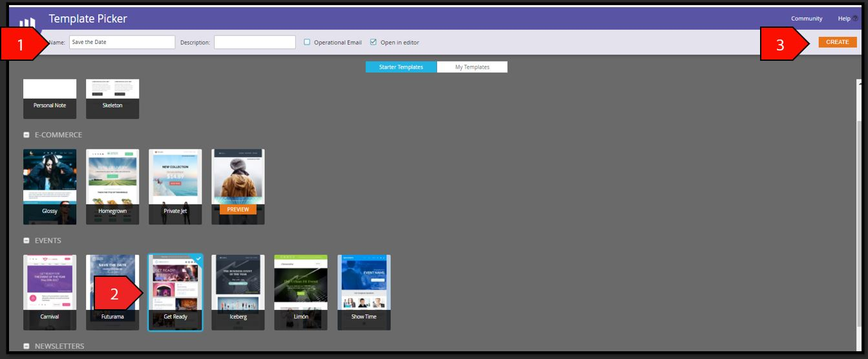The image size is (868, 359).
Task: Click the Description input field
Action: point(255,42)
